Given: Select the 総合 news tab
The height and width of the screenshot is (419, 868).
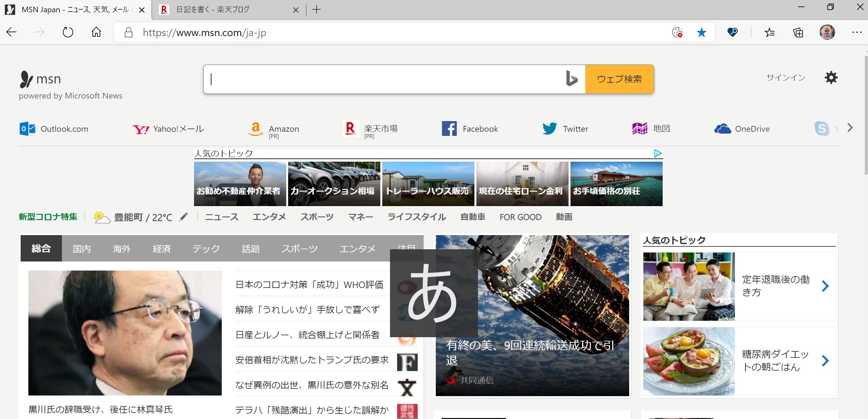Looking at the screenshot, I should (x=41, y=248).
